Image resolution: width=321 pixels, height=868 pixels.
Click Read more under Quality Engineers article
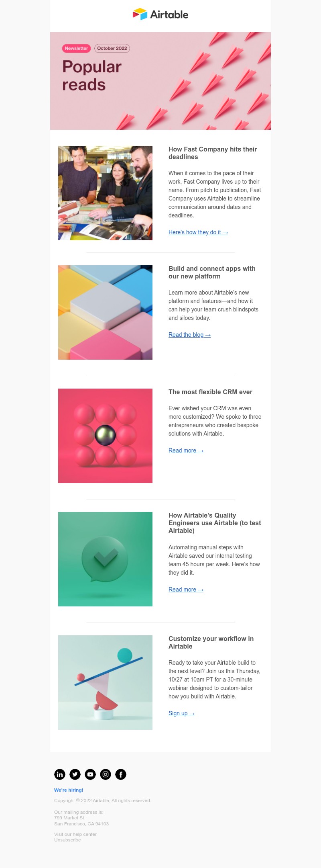point(186,590)
